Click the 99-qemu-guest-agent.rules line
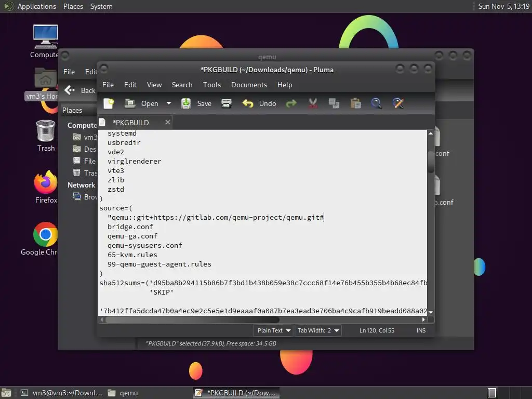The height and width of the screenshot is (399, 532). (159, 264)
